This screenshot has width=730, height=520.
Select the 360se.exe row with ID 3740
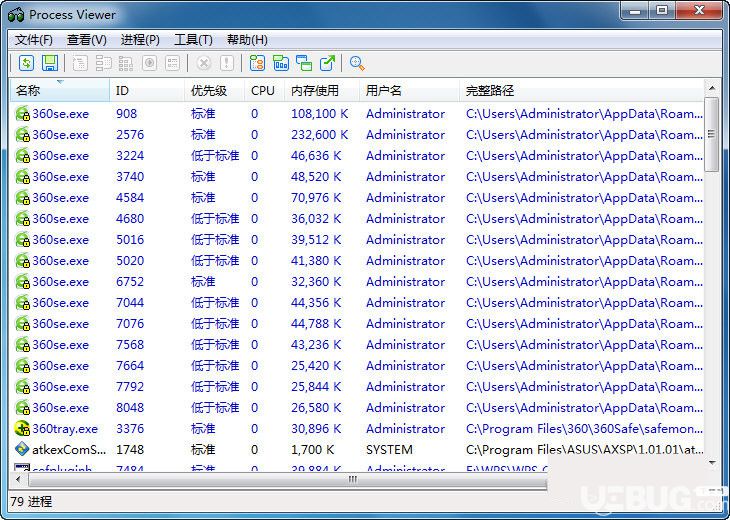click(357, 177)
